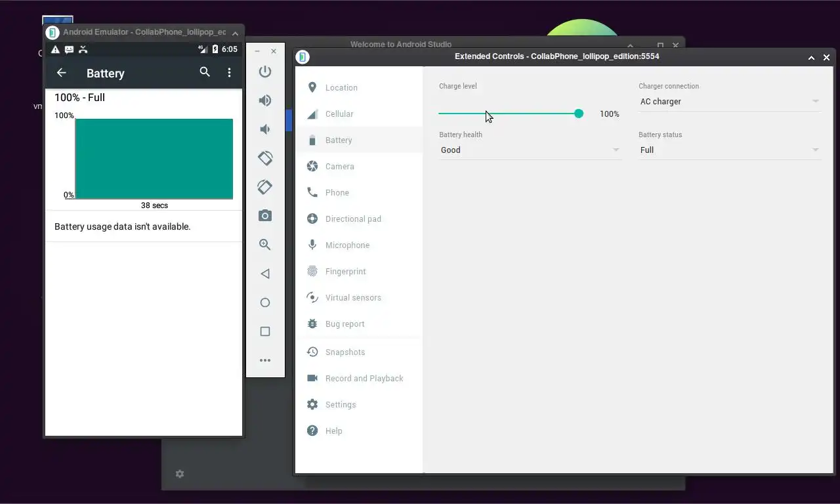Click the Android Studio welcome settings gear
Viewport: 840px width, 504px height.
point(180,474)
